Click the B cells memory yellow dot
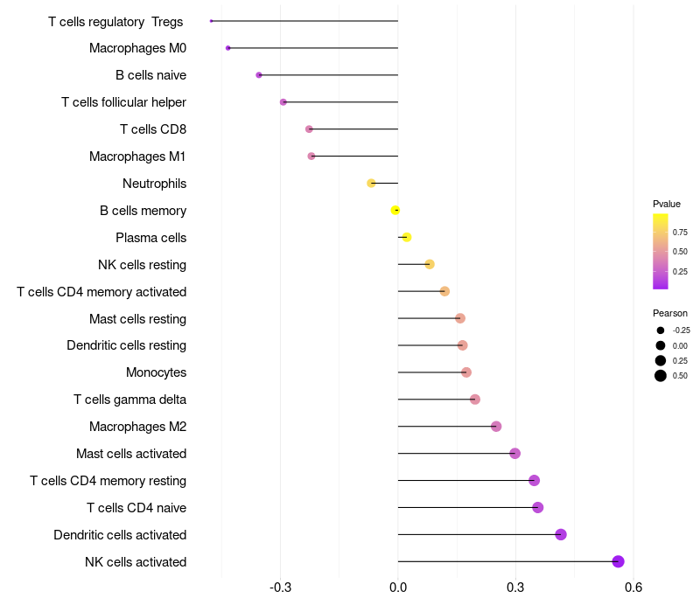The image size is (700, 612). [395, 210]
